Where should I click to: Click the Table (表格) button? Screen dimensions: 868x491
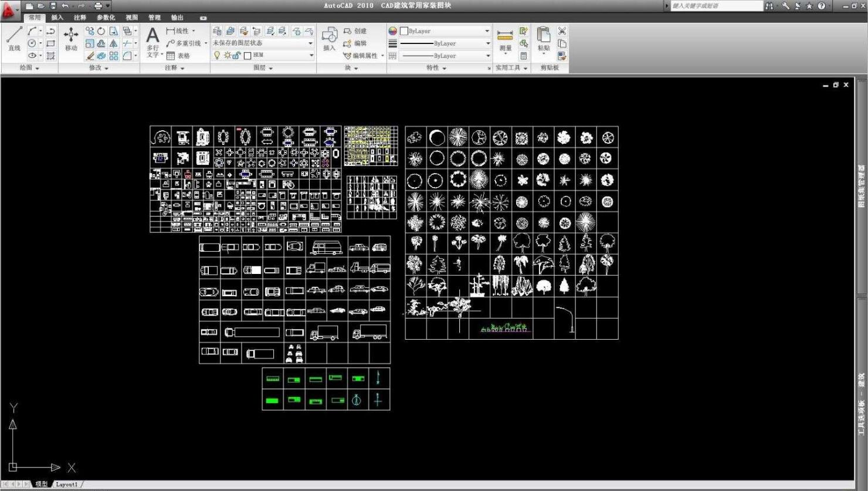click(178, 56)
